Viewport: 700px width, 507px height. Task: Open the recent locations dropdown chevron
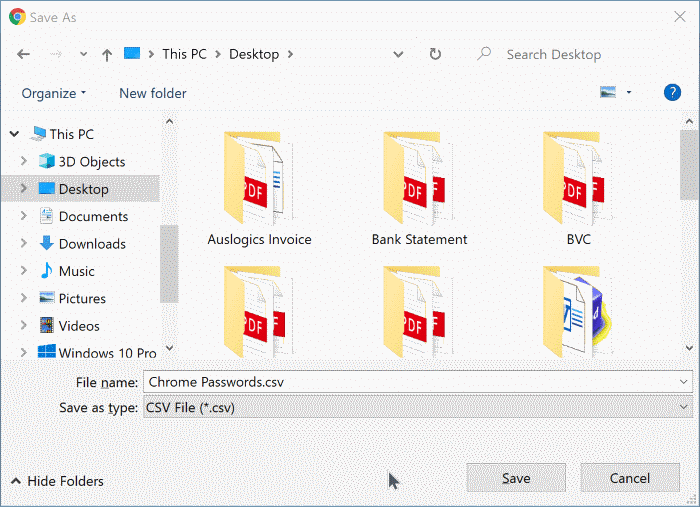point(83,54)
